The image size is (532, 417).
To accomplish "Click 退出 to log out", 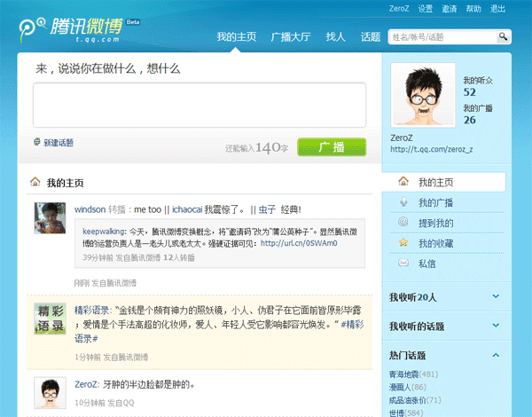I will pos(497,9).
